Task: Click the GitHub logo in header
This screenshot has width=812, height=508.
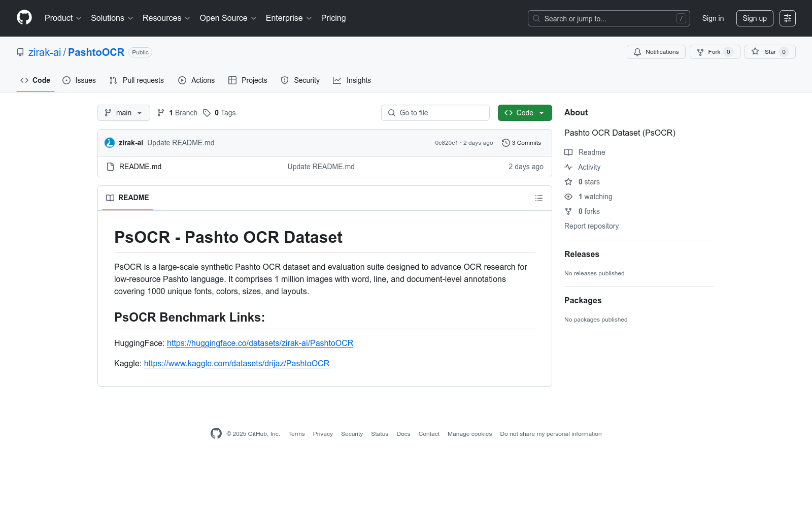Action: coord(24,18)
